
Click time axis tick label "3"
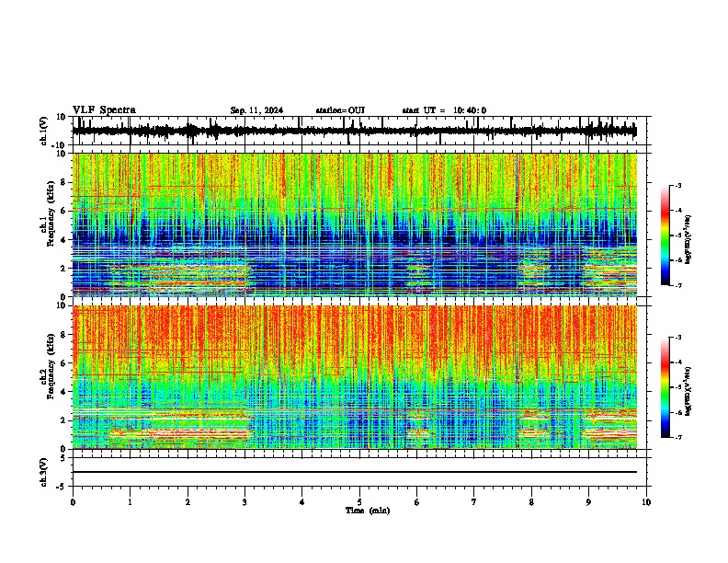click(x=245, y=502)
